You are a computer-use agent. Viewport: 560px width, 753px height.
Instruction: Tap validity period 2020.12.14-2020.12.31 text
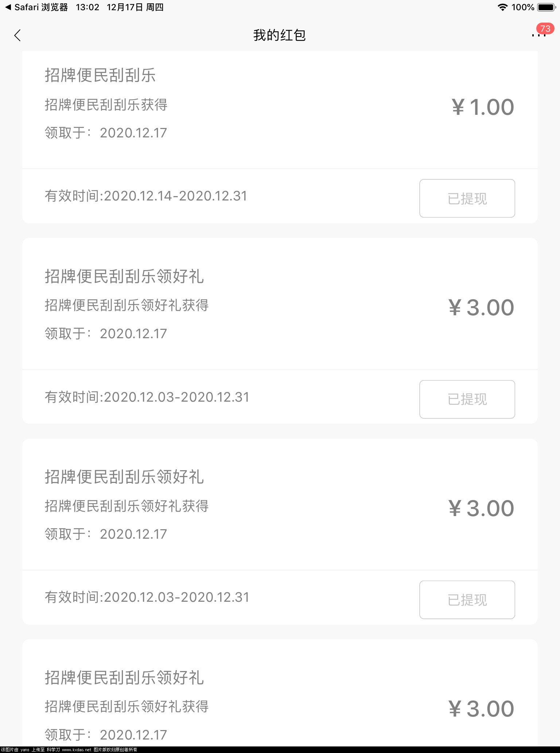(x=146, y=196)
